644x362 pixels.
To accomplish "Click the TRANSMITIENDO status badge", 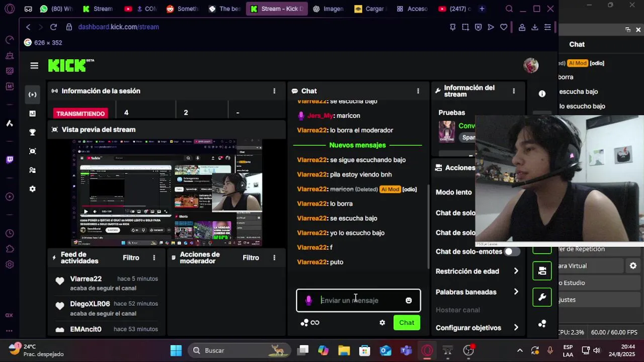I will pyautogui.click(x=80, y=114).
